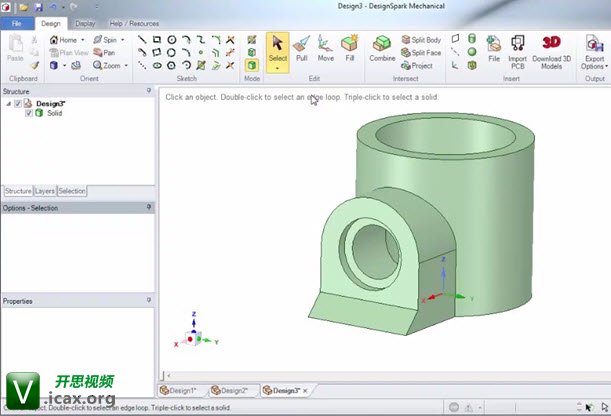611x416 pixels.
Task: Pin the Structure panel
Action: coord(149,91)
